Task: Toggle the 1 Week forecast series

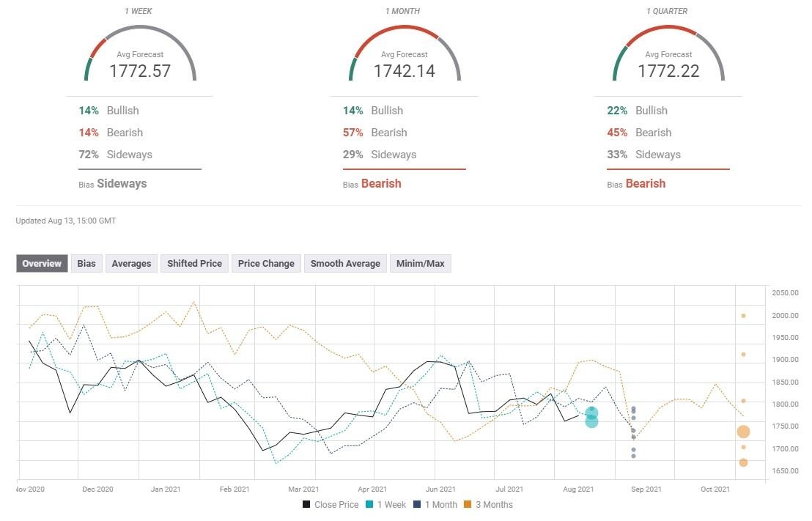Action: 386,505
